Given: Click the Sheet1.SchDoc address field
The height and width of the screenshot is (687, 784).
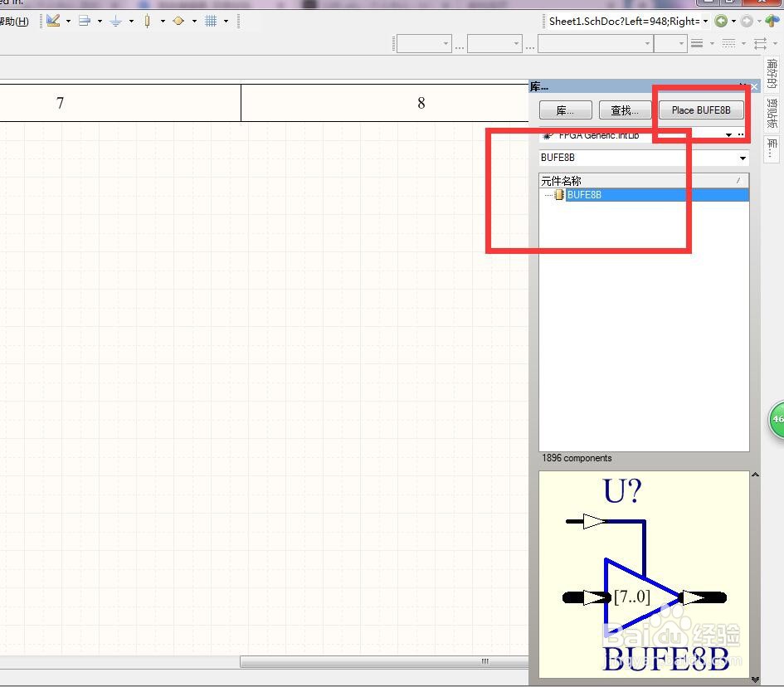Looking at the screenshot, I should tap(624, 21).
